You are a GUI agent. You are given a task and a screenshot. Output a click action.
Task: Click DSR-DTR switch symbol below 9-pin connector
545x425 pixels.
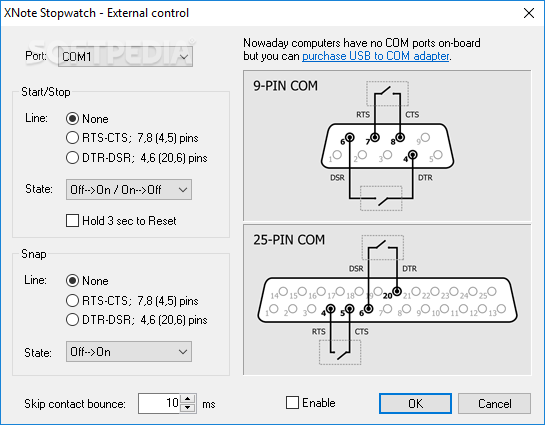tap(381, 198)
